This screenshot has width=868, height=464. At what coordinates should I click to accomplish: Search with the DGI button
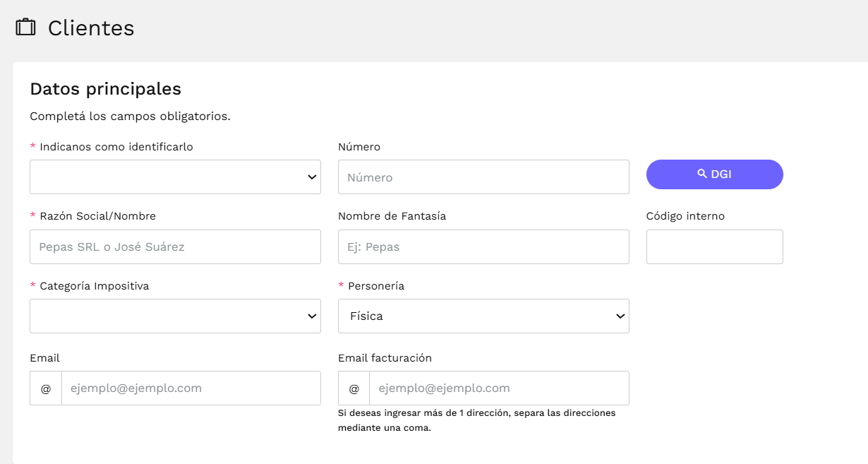click(x=715, y=174)
